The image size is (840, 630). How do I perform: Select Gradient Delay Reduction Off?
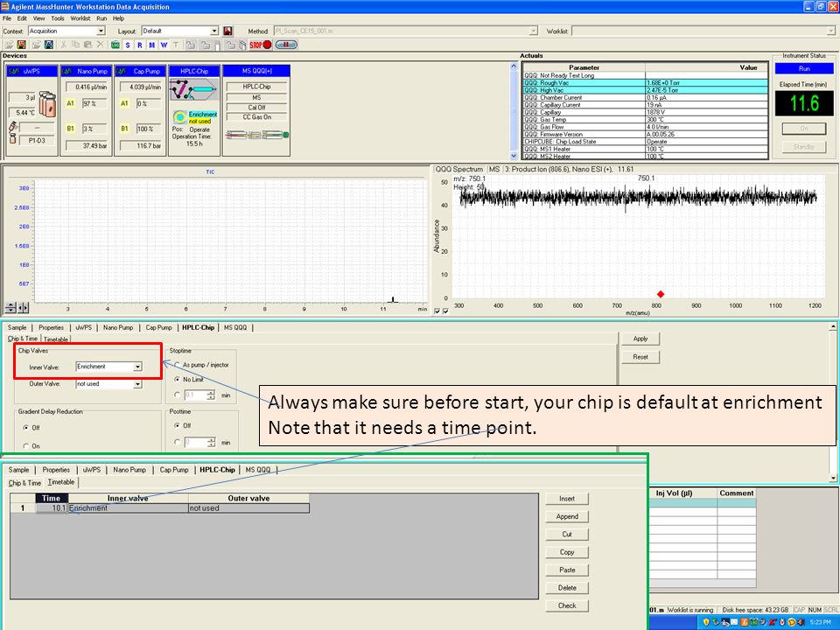click(25, 428)
